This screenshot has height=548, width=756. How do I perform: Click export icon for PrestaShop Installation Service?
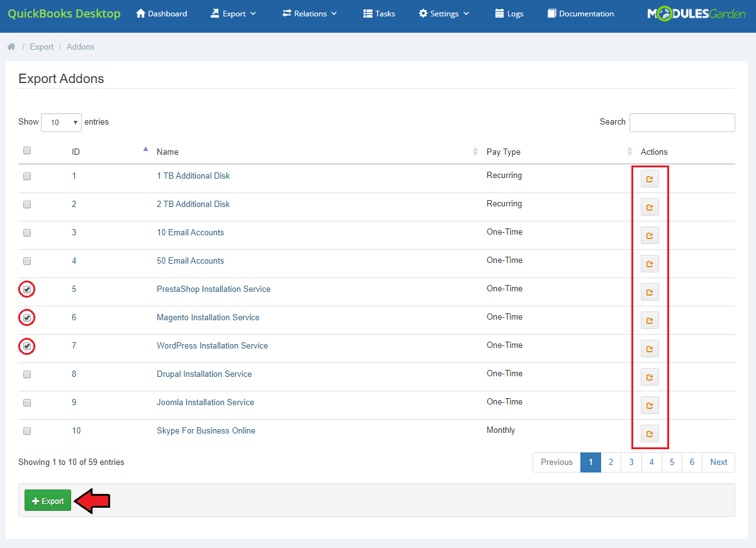tap(650, 292)
